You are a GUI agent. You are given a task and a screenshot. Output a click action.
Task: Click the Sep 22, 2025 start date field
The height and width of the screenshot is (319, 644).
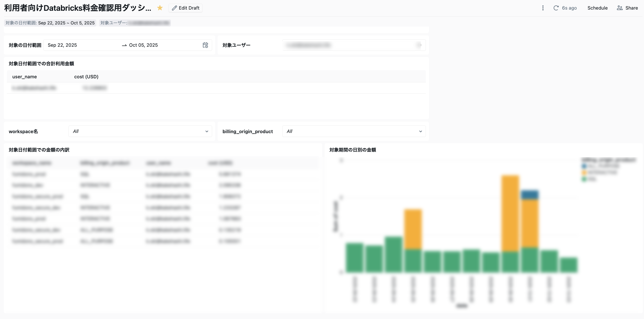tap(62, 45)
